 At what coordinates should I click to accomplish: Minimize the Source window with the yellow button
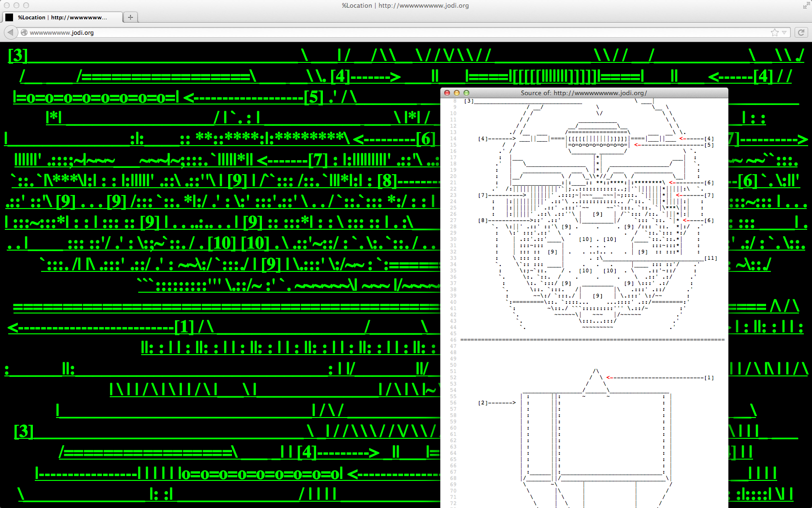coord(457,93)
